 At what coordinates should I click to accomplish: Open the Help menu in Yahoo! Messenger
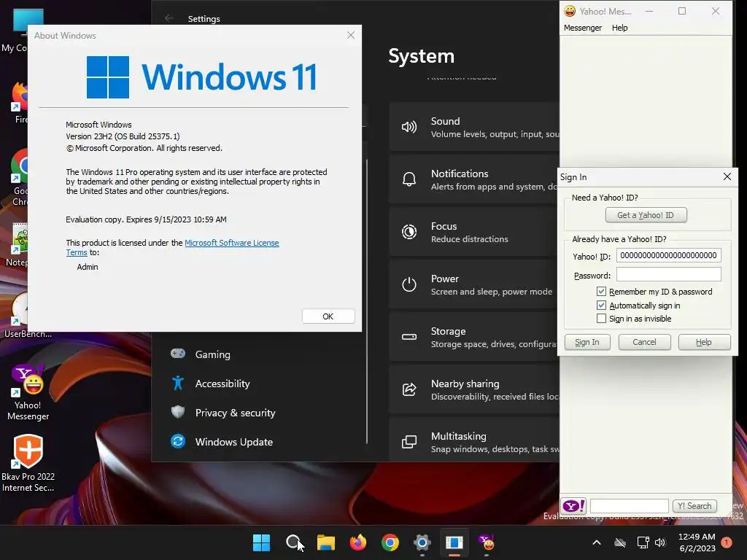620,28
